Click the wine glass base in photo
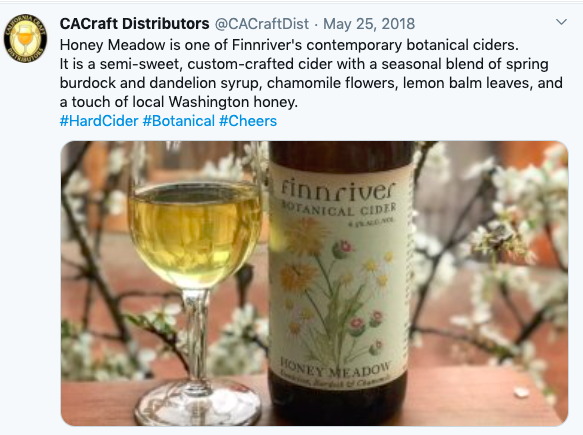The image size is (583, 435). click(x=197, y=404)
